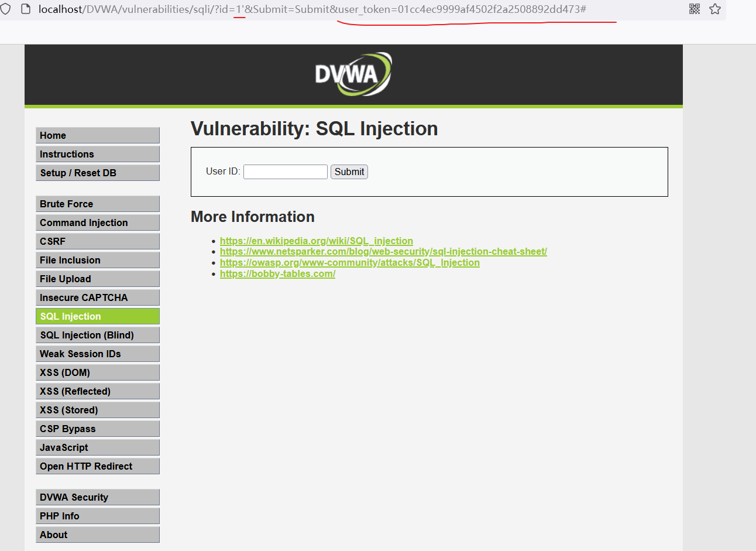Open Weak Session IDs page
Screen dimensions: 756x551
98,354
